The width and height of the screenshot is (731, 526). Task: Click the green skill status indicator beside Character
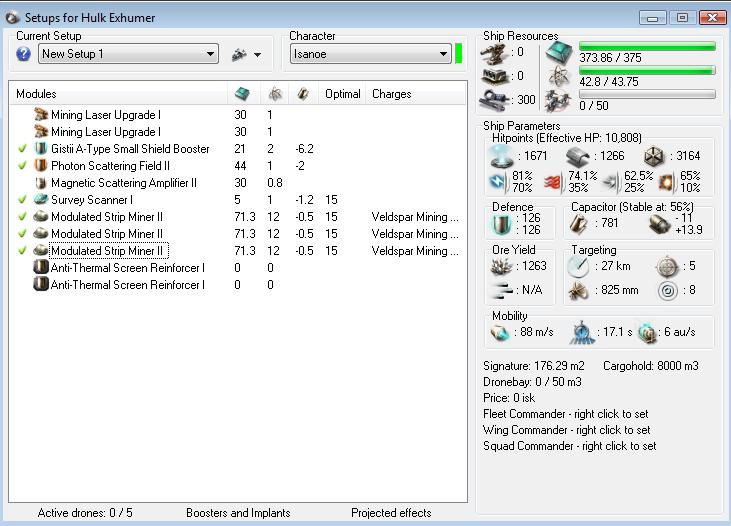coord(459,54)
